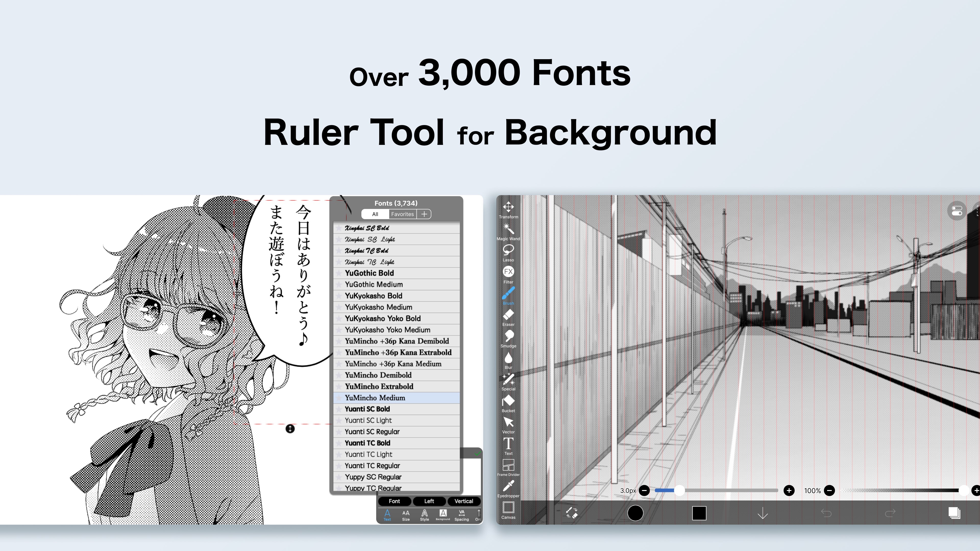This screenshot has height=551, width=980.
Task: Switch the font list to Favorites
Action: click(x=402, y=214)
